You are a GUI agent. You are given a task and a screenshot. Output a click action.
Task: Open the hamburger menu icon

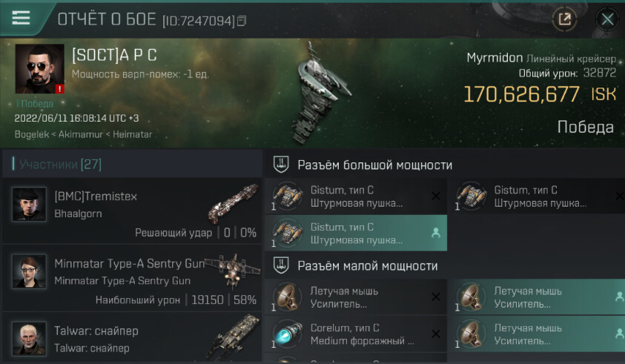pyautogui.click(x=21, y=18)
